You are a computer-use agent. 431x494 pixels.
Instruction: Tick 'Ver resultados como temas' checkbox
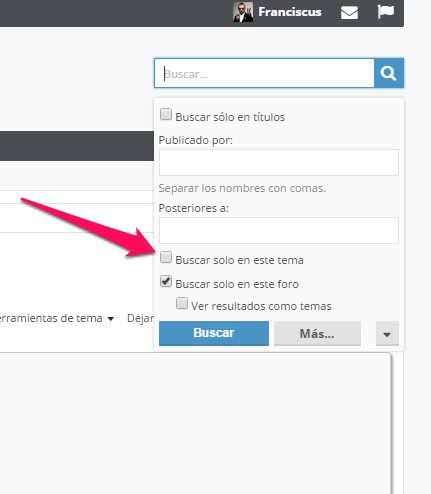182,303
